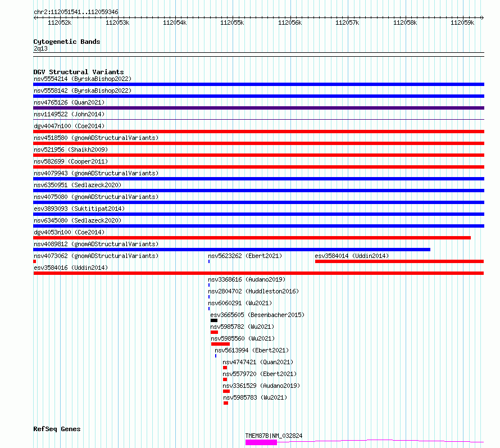Select nsv3361529 (Audano2019) text
500x448 pixels.
point(261,386)
